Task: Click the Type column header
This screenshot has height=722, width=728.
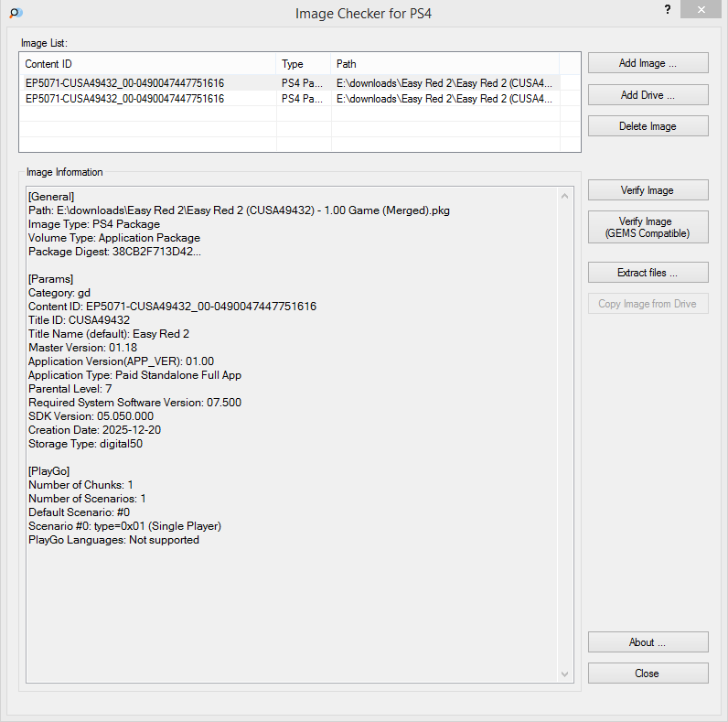Action: (303, 64)
